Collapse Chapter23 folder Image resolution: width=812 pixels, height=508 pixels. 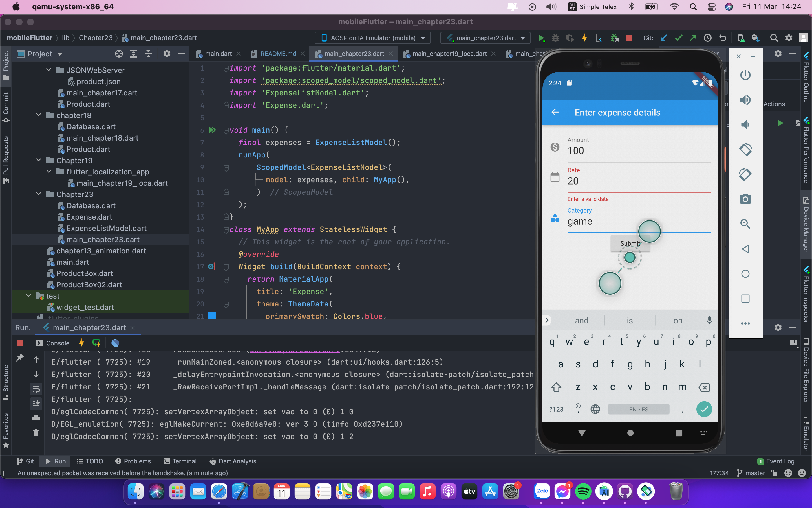tap(39, 194)
